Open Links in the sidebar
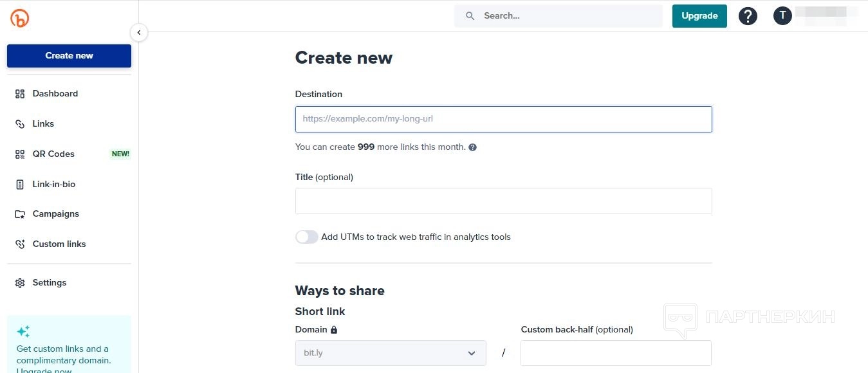This screenshot has width=868, height=373. click(43, 124)
